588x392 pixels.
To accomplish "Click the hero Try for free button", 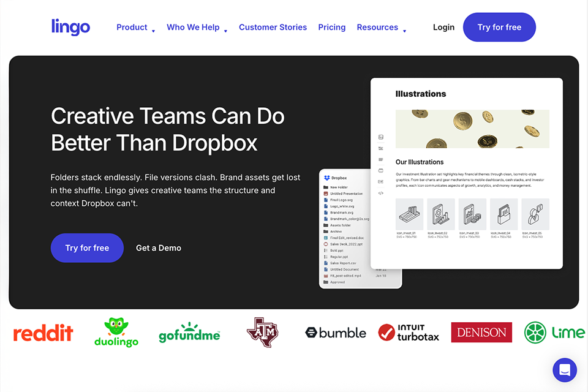I will pyautogui.click(x=87, y=248).
